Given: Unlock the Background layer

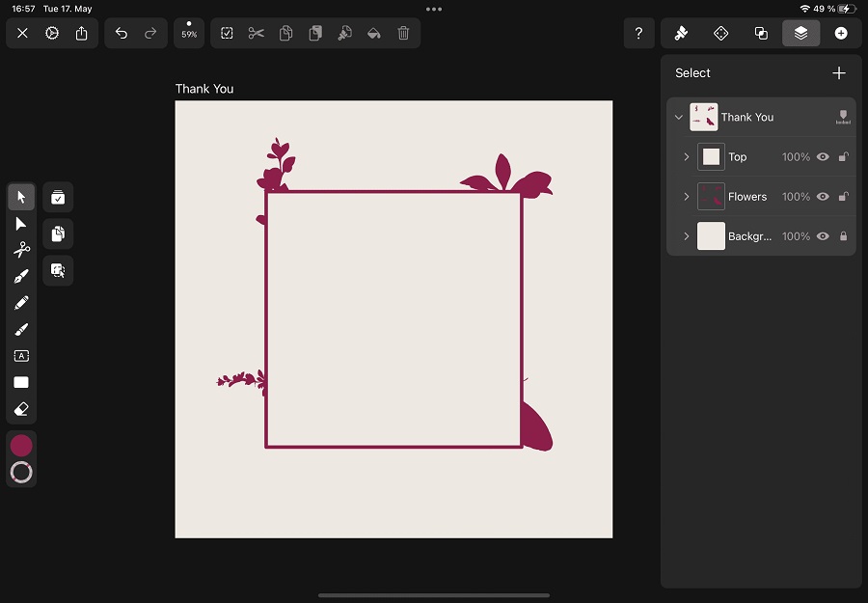Looking at the screenshot, I should [x=844, y=236].
